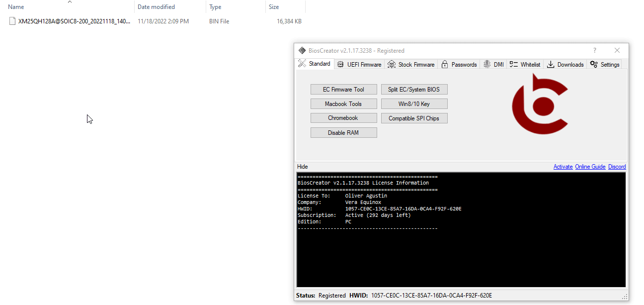Click the BIN File type cell
Image resolution: width=644 pixels, height=305 pixels.
click(x=219, y=21)
